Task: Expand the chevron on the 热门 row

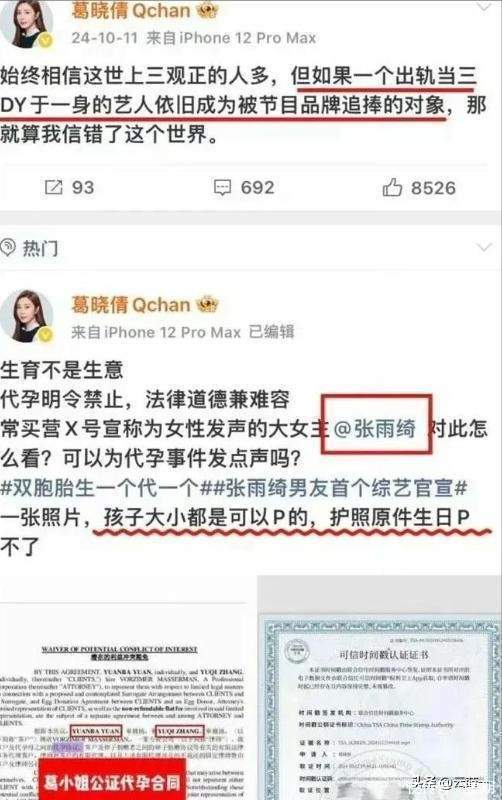Action: point(483,247)
